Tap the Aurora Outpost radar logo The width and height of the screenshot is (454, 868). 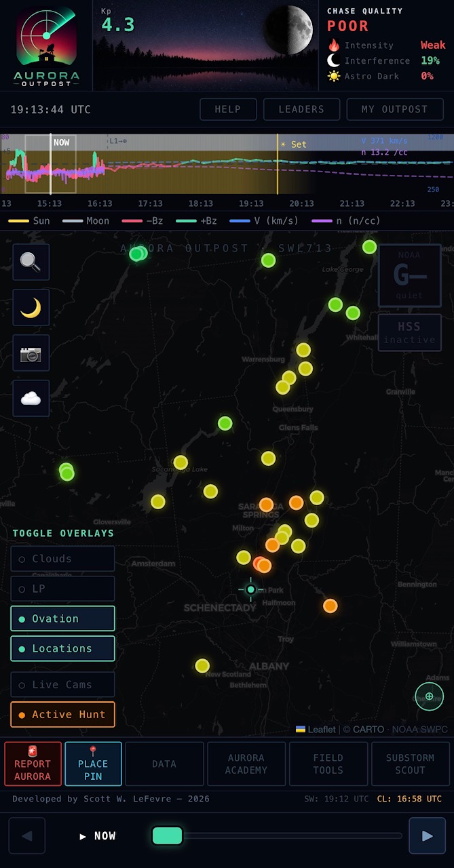tap(48, 45)
